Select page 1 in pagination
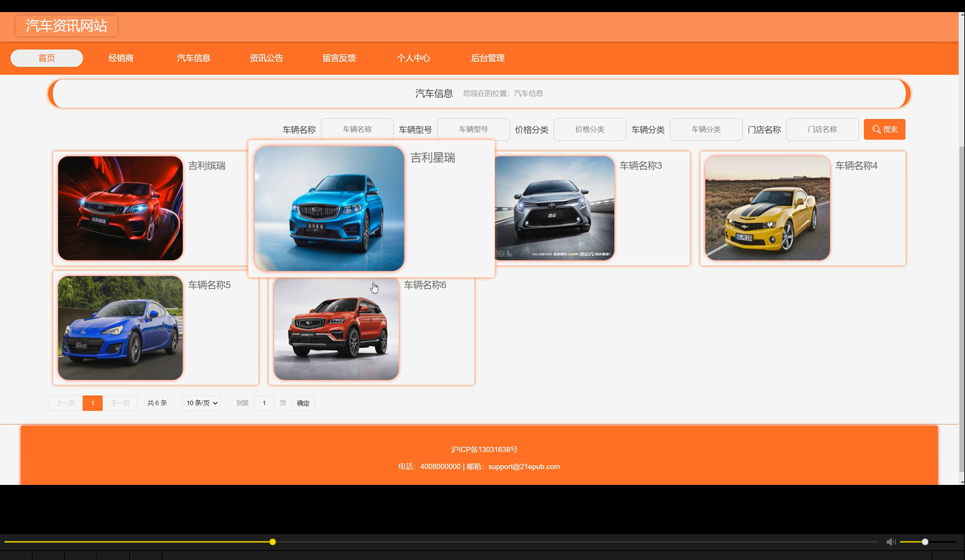 coord(92,403)
